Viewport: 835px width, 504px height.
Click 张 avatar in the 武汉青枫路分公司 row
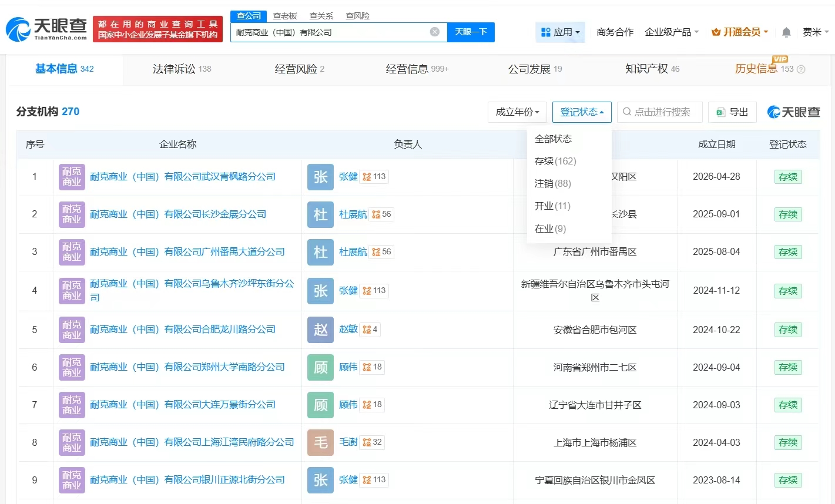click(320, 177)
